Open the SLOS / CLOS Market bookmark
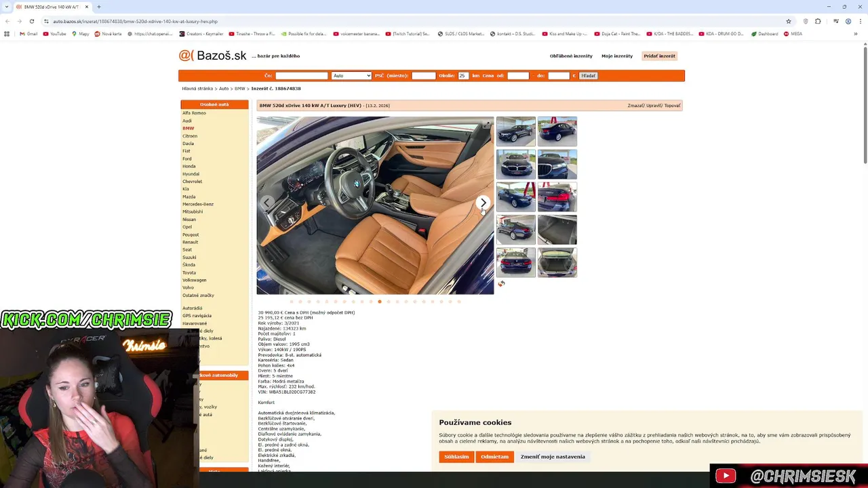868x488 pixels. tap(461, 34)
